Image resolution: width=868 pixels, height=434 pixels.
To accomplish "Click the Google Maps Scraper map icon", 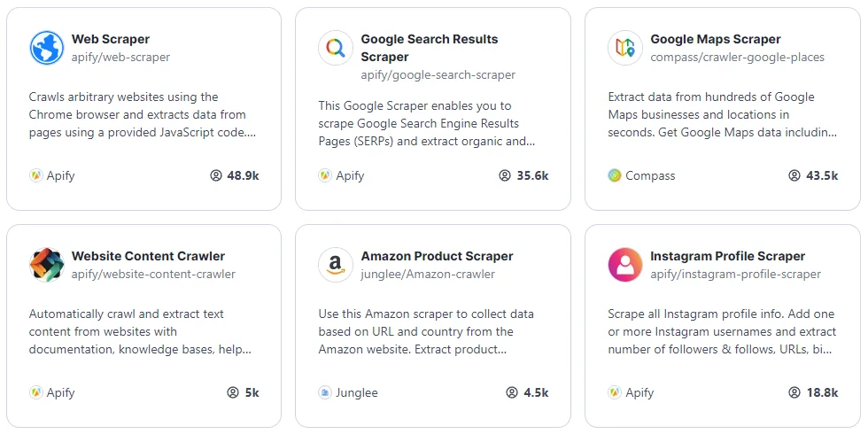I will 625,48.
